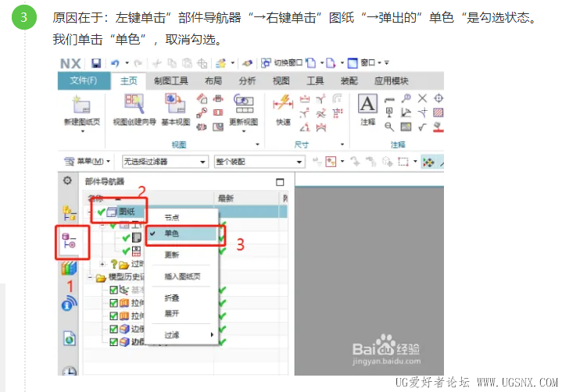Click the 切换窗口 switch window icon
The image size is (562, 392).
click(x=266, y=63)
